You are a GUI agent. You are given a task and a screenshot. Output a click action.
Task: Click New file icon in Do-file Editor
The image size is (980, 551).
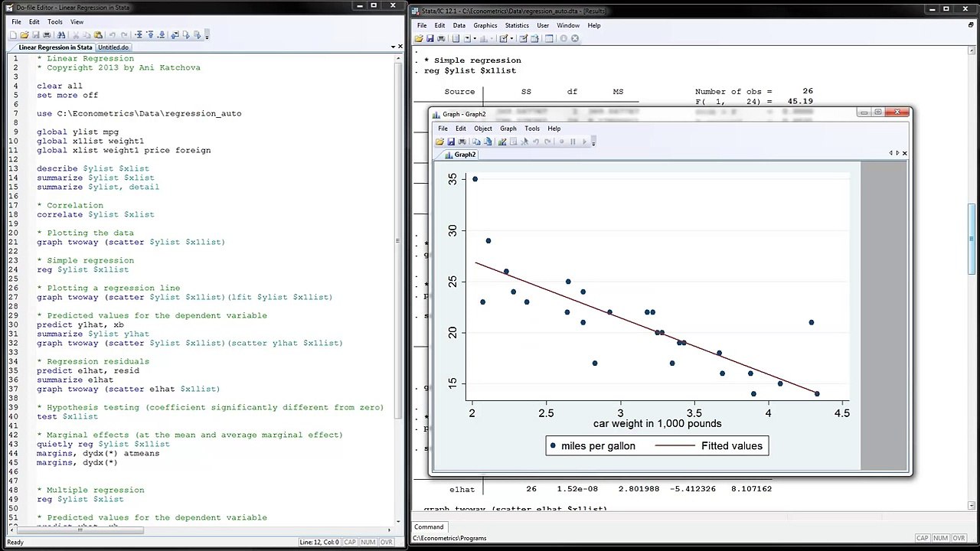pyautogui.click(x=13, y=34)
